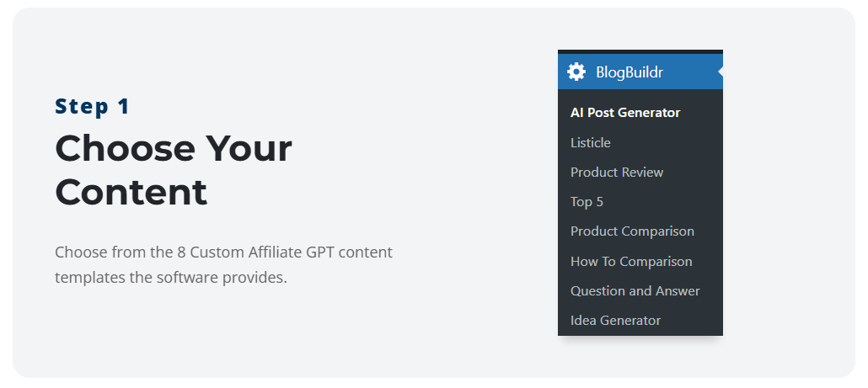
Task: Select Question and Answer template
Action: point(635,290)
